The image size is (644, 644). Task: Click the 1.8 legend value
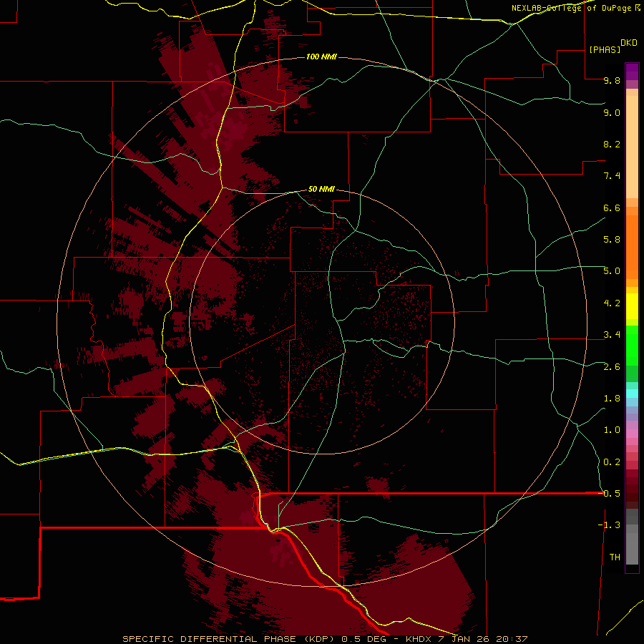pos(612,399)
